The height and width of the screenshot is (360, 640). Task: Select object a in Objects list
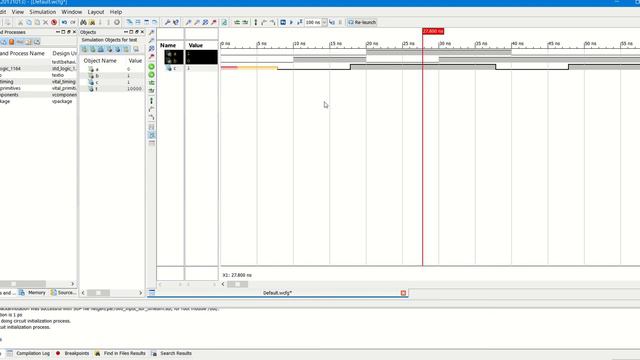pyautogui.click(x=111, y=69)
